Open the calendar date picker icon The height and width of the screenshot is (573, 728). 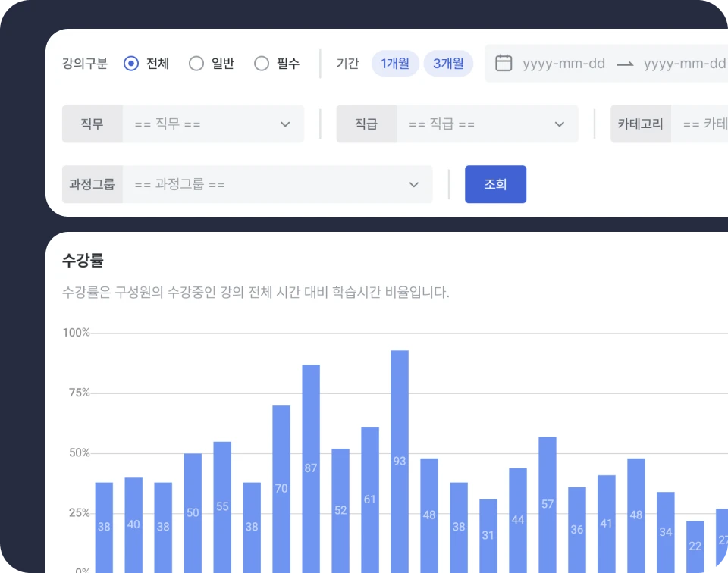point(504,63)
